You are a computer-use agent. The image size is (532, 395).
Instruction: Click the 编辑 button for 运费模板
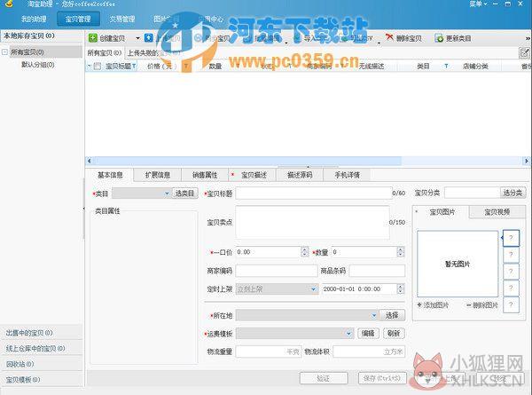368,334
